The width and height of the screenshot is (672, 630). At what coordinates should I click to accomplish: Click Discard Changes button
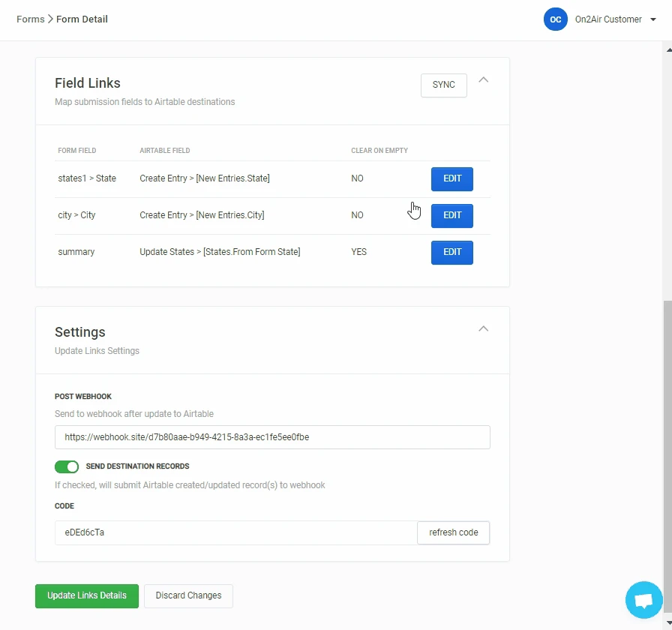point(188,595)
